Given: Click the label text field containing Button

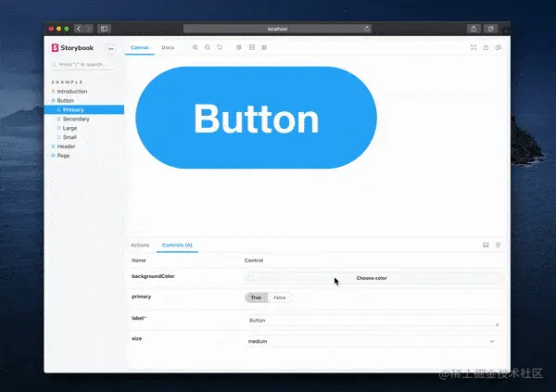Looking at the screenshot, I should (373, 321).
